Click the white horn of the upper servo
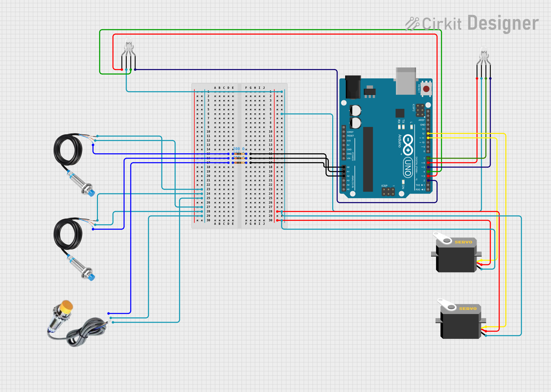551x392 pixels. click(x=442, y=238)
